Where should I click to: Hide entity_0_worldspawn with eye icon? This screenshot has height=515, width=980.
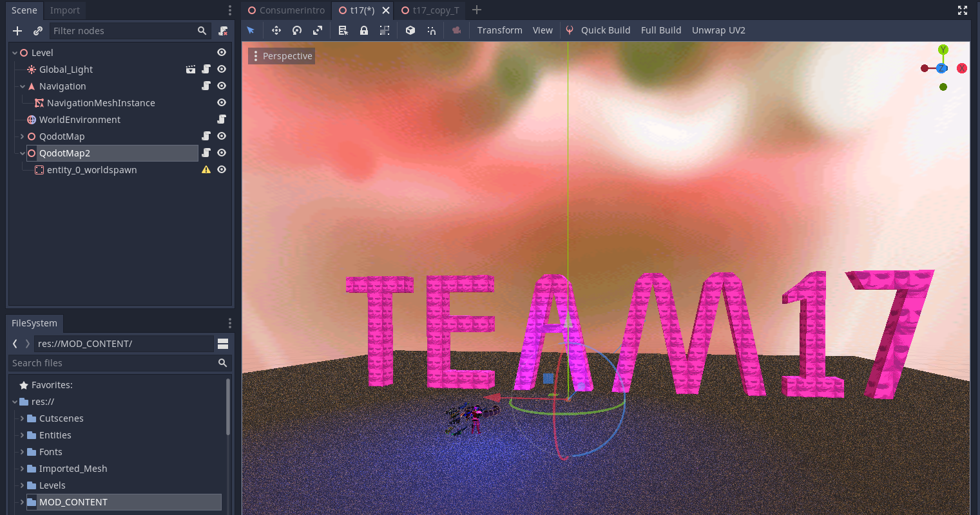coord(222,169)
